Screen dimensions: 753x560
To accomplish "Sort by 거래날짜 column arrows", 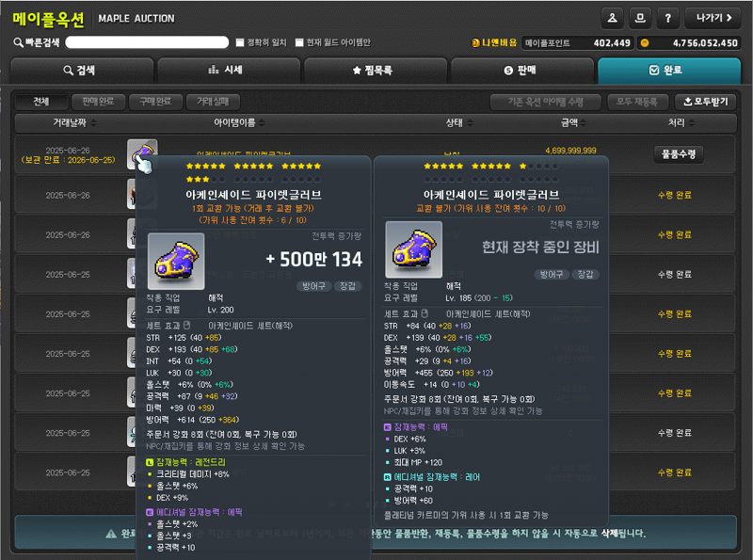I will coord(93,123).
